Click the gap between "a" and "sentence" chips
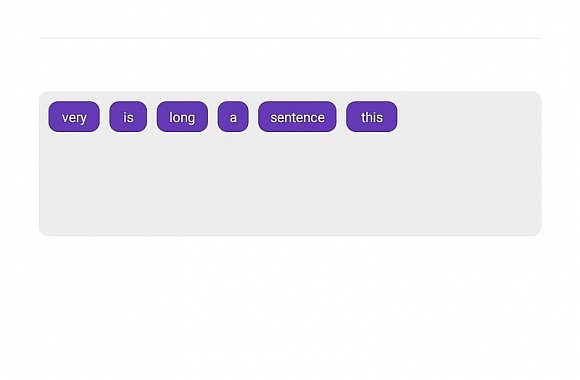580x380 pixels. pos(253,117)
